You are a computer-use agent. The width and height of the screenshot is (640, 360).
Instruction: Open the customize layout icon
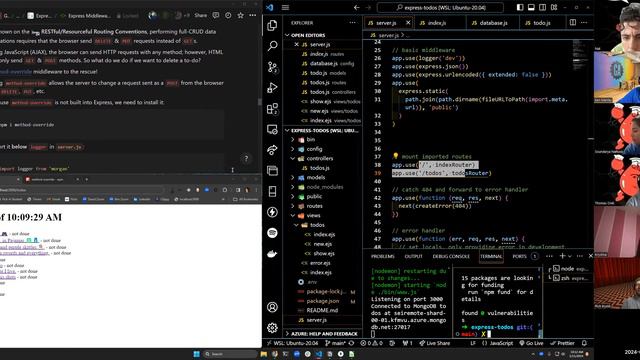(554, 7)
